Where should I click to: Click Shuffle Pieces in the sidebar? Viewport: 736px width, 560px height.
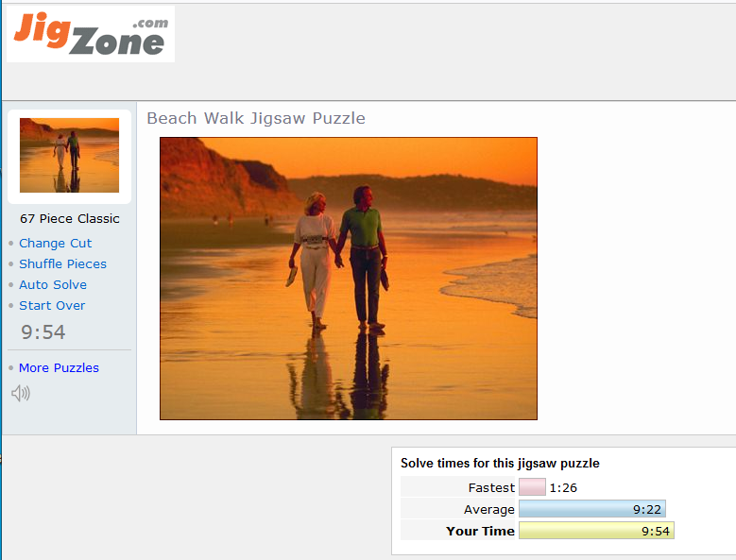pos(63,263)
